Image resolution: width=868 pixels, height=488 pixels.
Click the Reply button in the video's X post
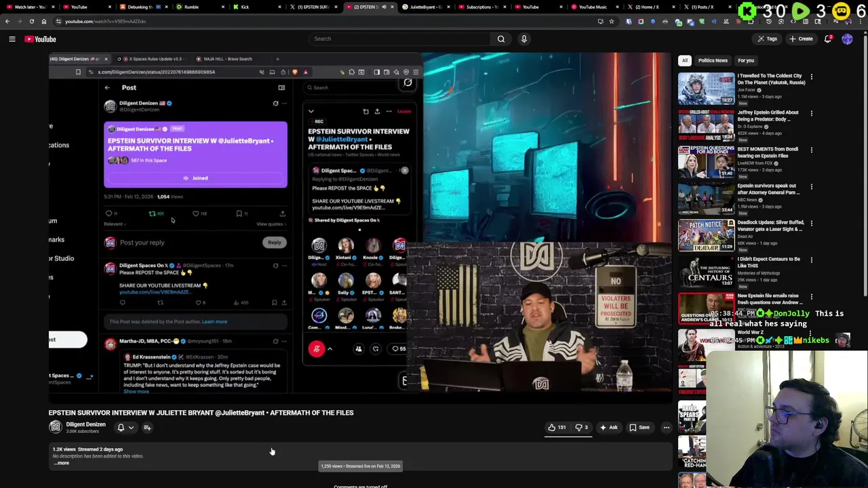coord(274,242)
